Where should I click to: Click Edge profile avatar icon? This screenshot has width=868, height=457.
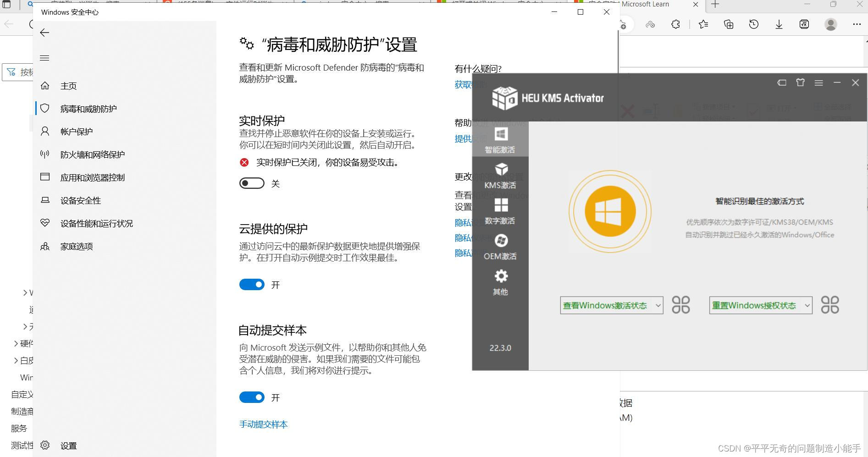[x=831, y=24]
